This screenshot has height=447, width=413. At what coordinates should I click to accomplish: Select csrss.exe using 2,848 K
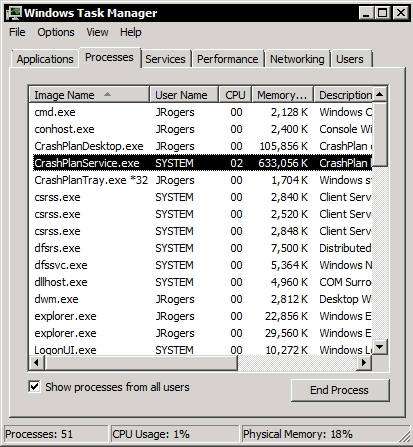pos(202,231)
